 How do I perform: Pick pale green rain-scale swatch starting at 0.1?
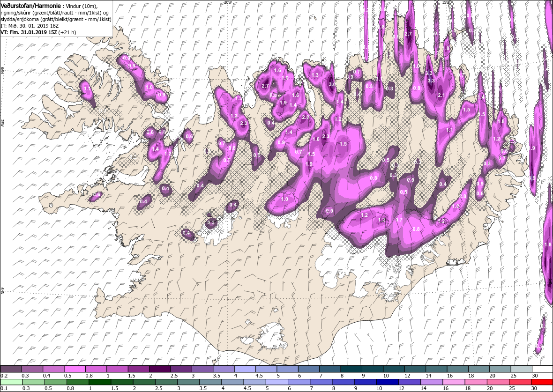click(12, 382)
